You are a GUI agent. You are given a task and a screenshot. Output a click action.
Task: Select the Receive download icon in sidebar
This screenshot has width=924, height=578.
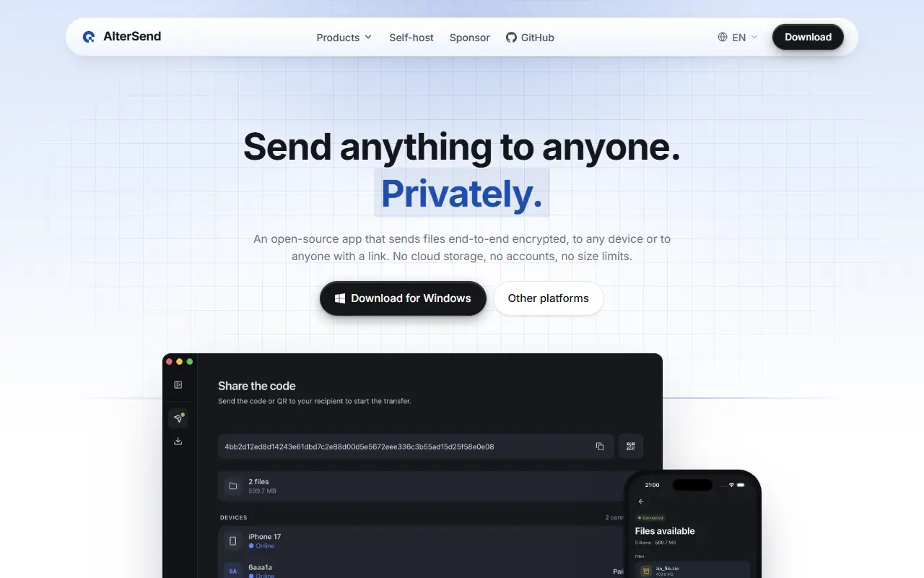click(x=178, y=441)
